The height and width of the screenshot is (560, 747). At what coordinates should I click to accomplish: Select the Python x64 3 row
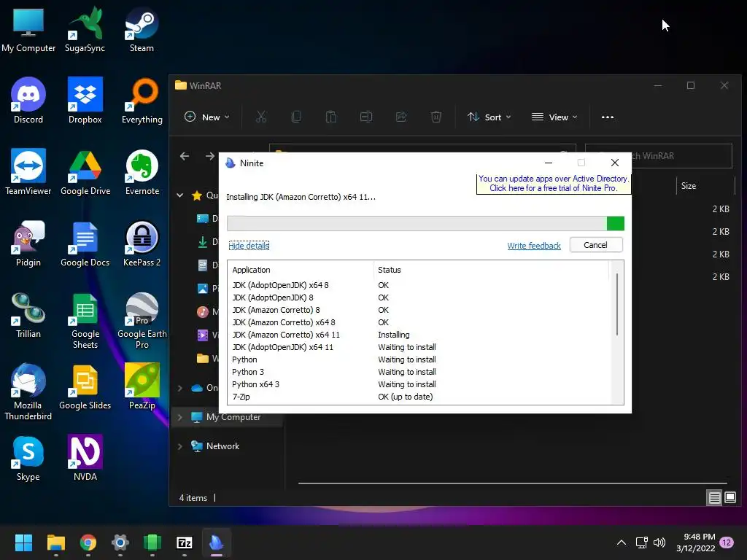[x=419, y=384]
